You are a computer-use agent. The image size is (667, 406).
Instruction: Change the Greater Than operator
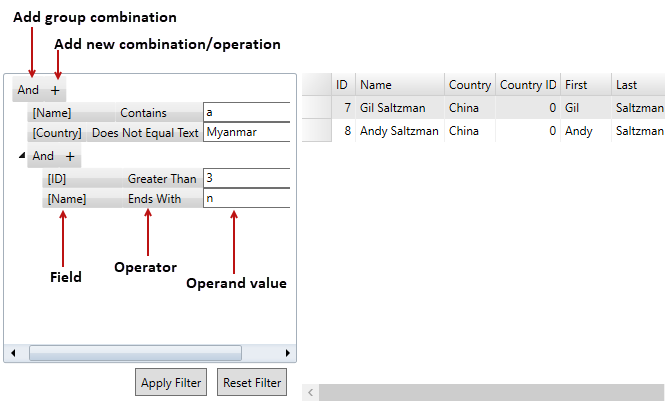coord(161,179)
